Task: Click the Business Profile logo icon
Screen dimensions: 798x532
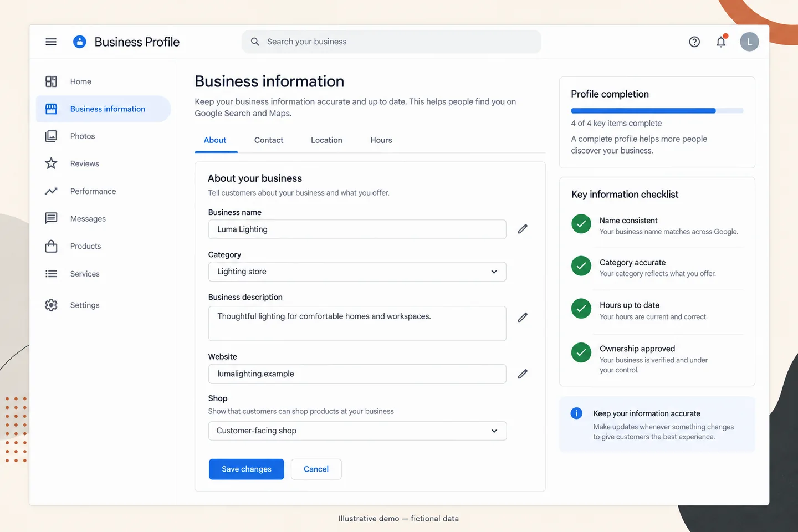Action: tap(80, 42)
